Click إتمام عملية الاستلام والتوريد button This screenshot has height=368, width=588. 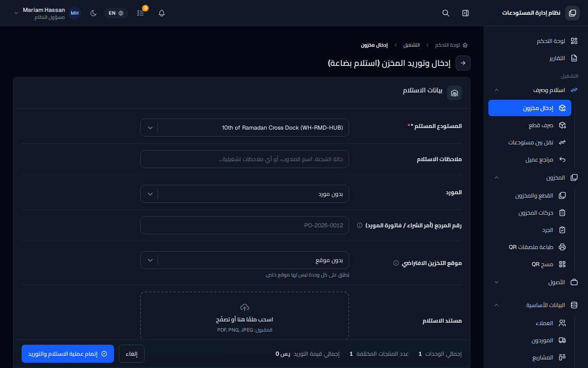[68, 354]
